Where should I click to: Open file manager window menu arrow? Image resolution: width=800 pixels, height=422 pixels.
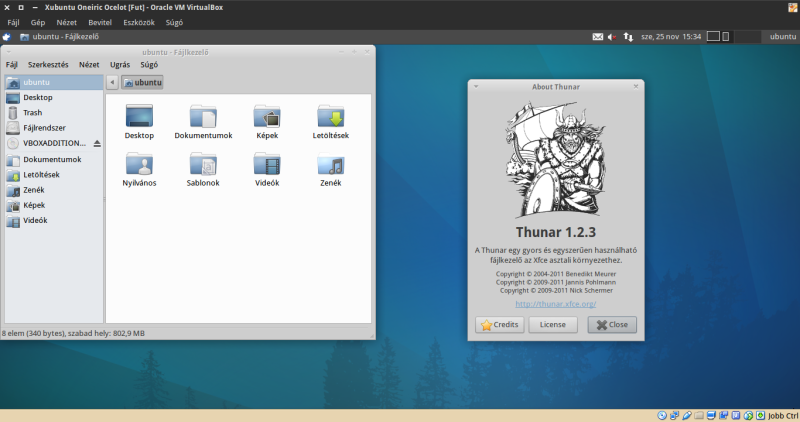(x=9, y=52)
